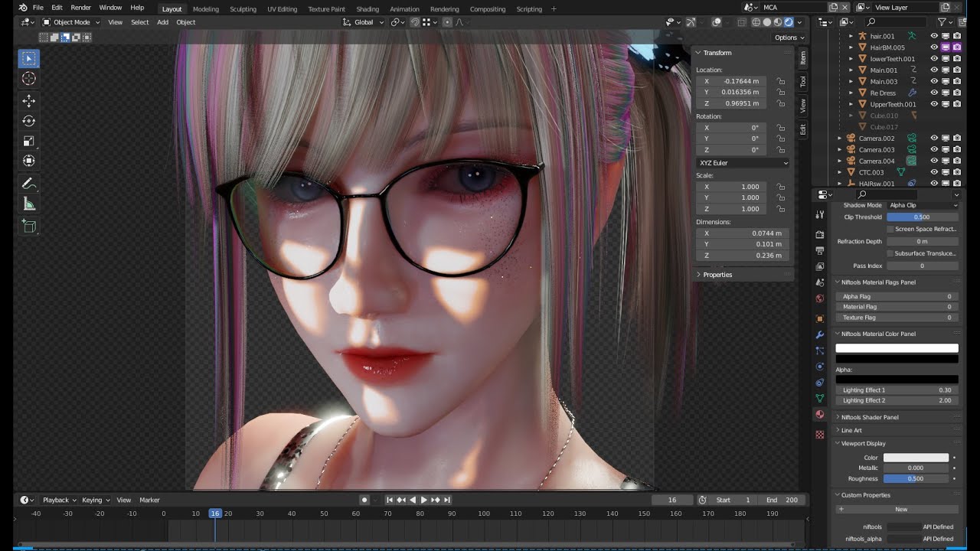Image resolution: width=980 pixels, height=551 pixels.
Task: Select the Measure ruler tool
Action: [x=29, y=204]
